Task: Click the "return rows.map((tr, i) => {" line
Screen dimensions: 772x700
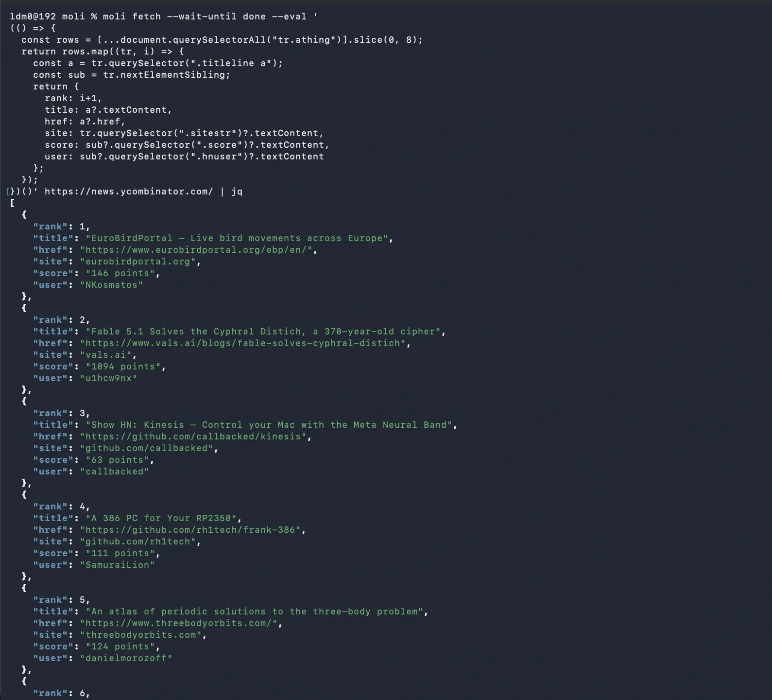Action: [x=103, y=52]
